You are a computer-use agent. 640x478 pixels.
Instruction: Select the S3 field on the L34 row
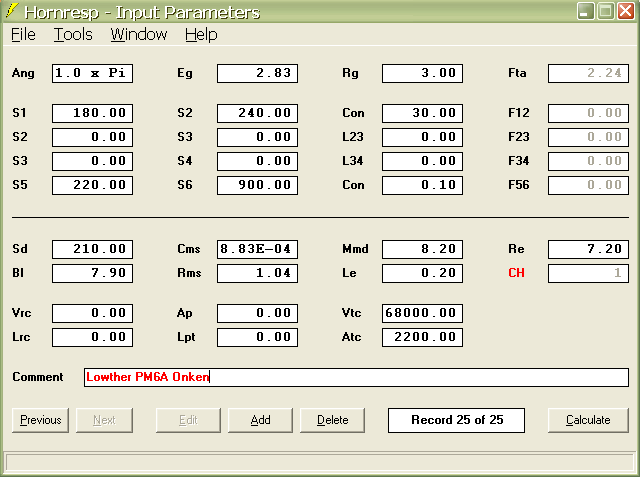[x=92, y=161]
